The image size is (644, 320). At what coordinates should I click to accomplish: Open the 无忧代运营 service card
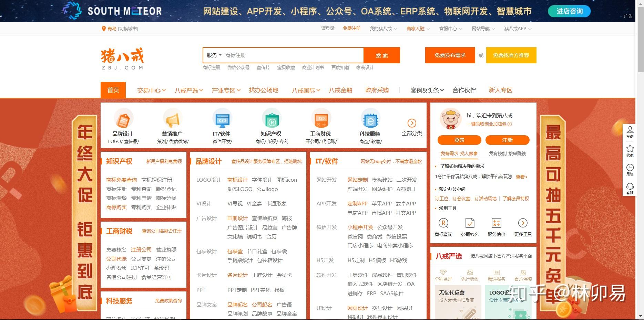click(x=458, y=302)
